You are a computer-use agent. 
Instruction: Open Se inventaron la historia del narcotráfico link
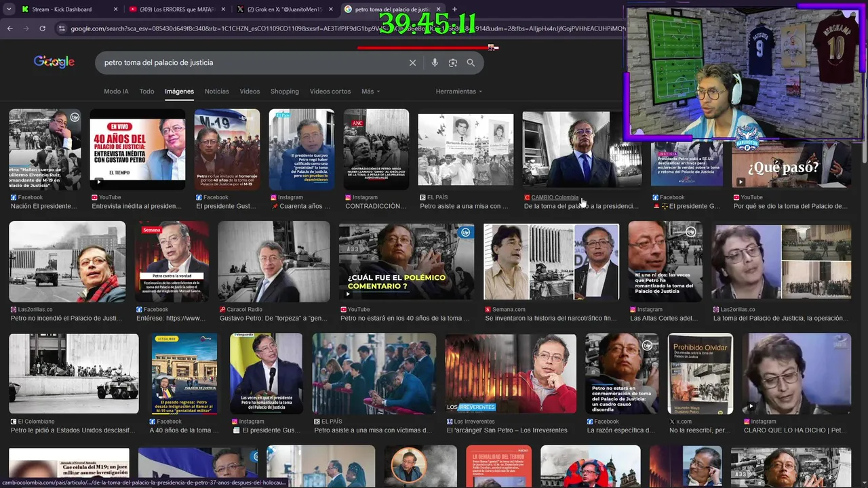coord(551,318)
